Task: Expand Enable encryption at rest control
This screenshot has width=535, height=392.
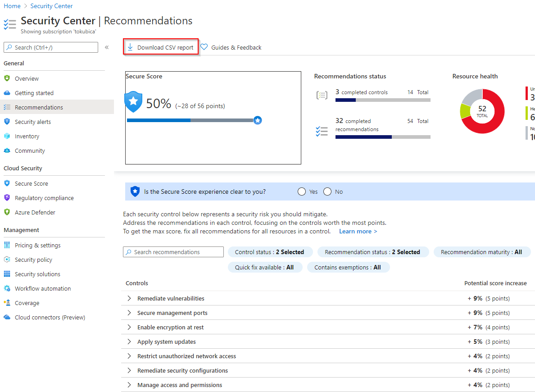Action: pos(129,327)
